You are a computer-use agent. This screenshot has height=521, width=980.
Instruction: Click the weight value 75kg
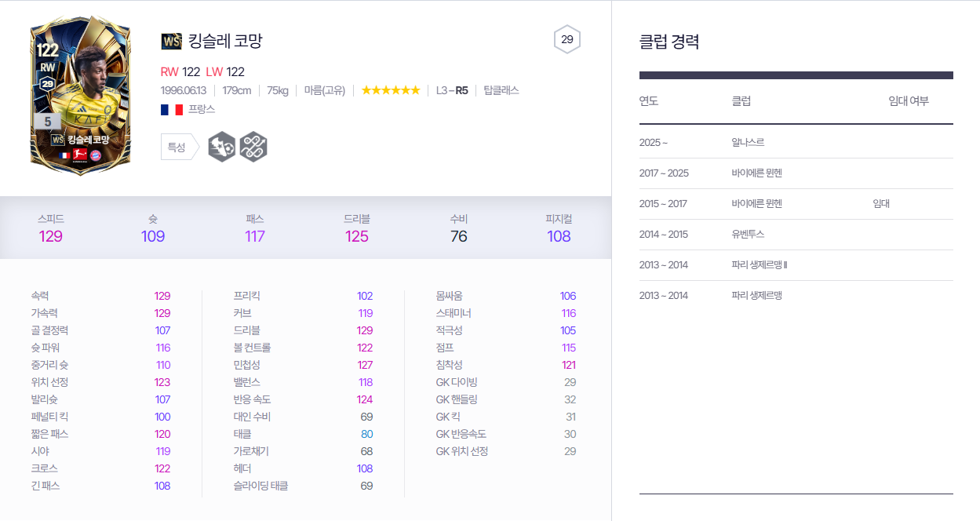(x=278, y=90)
